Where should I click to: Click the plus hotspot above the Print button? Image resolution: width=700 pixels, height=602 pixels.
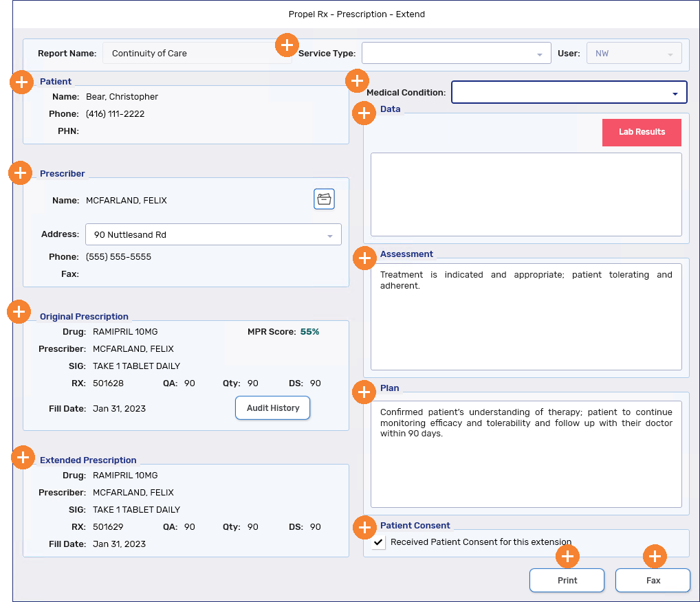[567, 557]
